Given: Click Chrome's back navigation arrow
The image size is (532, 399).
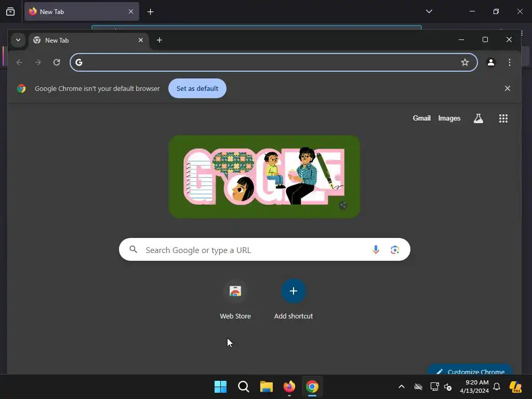Looking at the screenshot, I should click(19, 62).
